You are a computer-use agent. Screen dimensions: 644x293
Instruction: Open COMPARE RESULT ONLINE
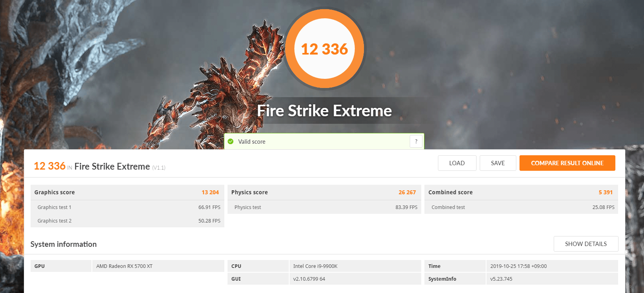567,163
